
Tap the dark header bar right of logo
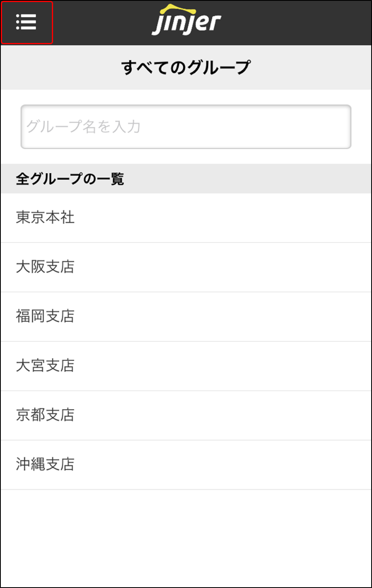300,22
